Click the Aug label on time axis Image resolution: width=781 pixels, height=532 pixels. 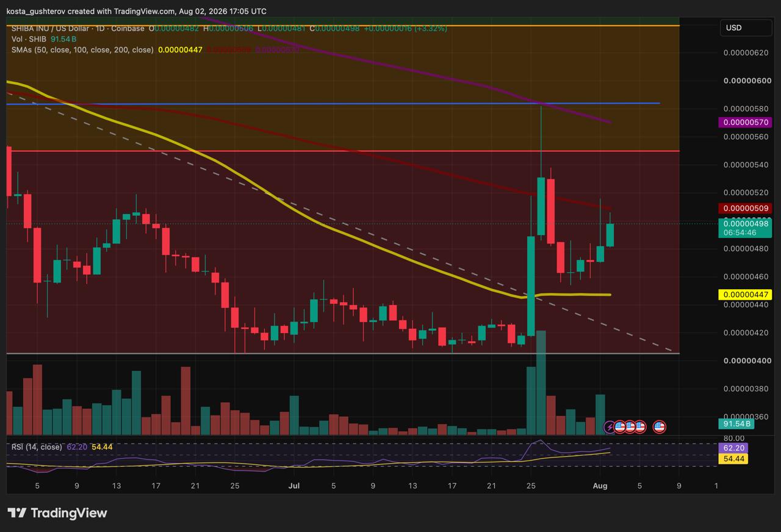[x=600, y=486]
